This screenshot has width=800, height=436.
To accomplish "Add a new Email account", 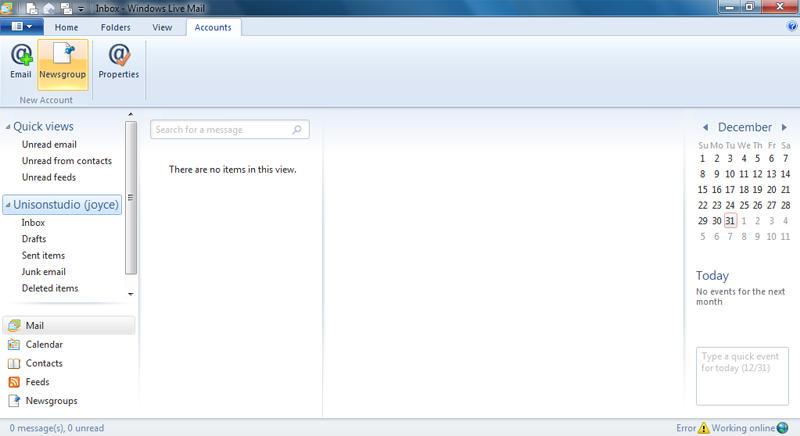I will click(x=21, y=62).
